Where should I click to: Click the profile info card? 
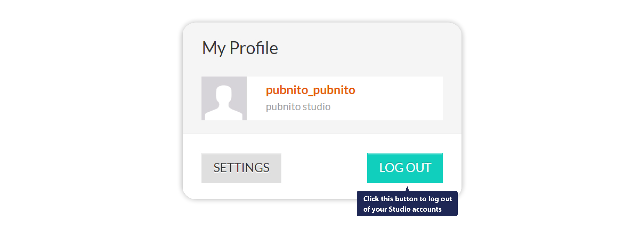click(x=322, y=98)
